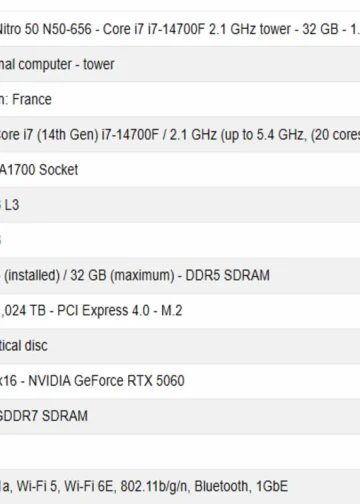Click the text 2.1 GHz tower in title

(250, 29)
